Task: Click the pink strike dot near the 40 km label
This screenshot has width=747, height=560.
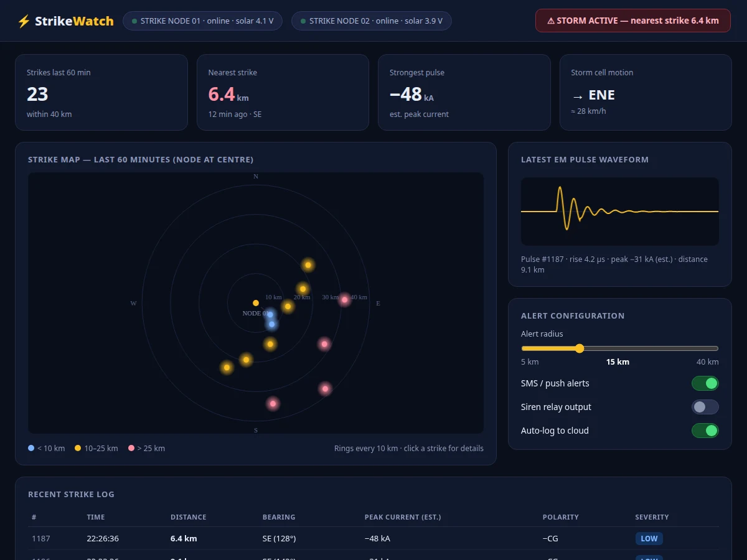Action: point(345,300)
